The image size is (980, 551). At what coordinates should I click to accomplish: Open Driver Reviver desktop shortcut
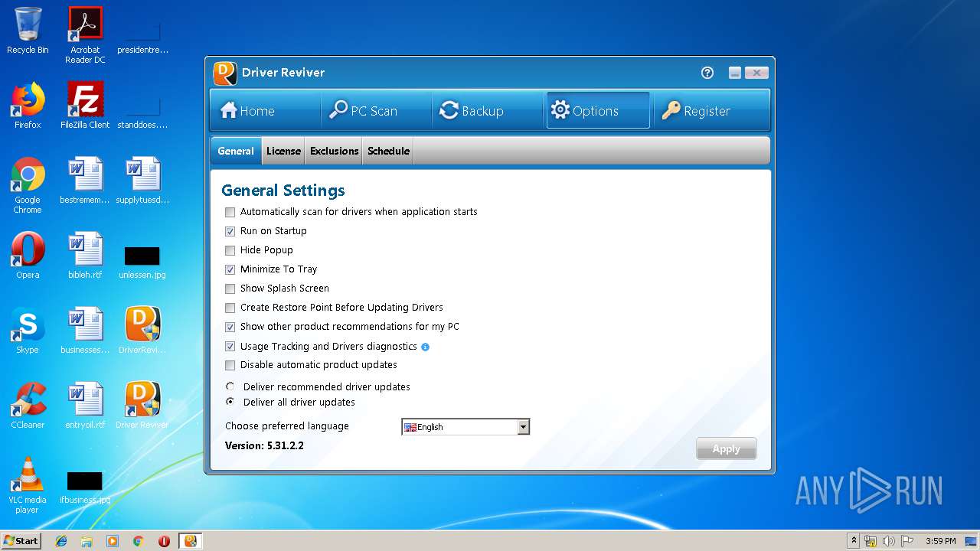142,406
